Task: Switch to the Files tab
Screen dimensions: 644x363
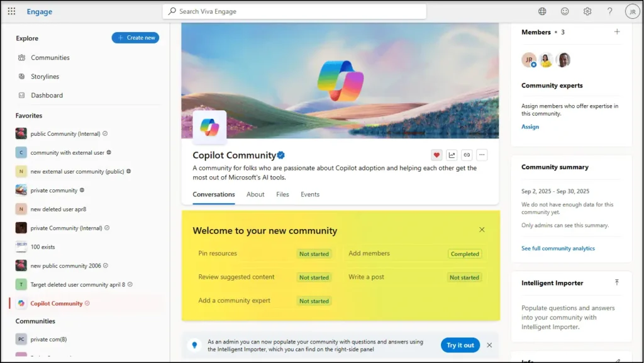Action: pyautogui.click(x=282, y=194)
